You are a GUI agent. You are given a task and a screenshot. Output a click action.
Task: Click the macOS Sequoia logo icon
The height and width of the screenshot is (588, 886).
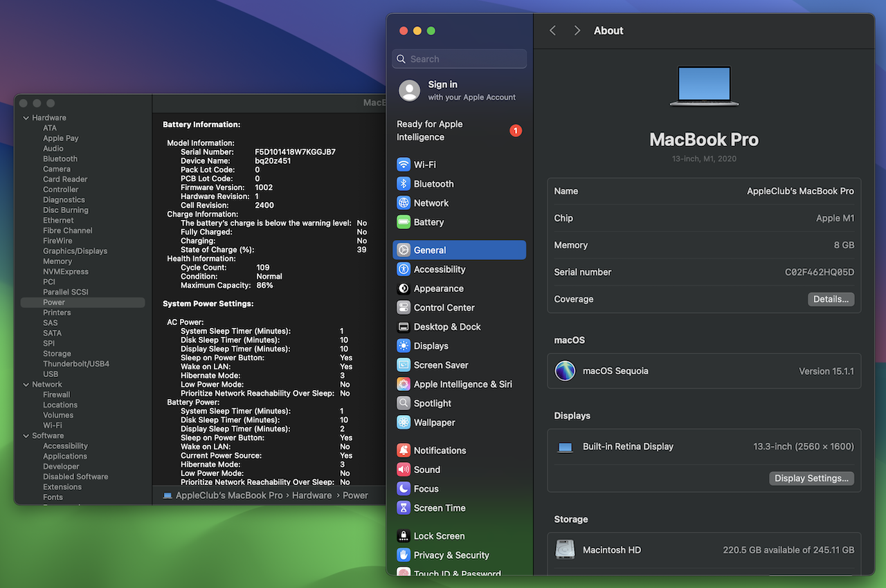tap(565, 371)
